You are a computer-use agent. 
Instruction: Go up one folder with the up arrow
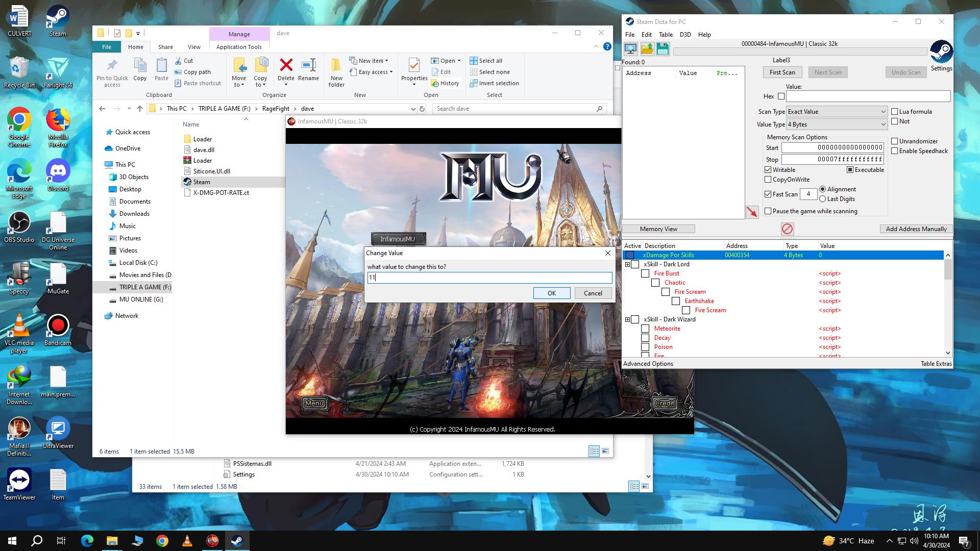(x=139, y=109)
